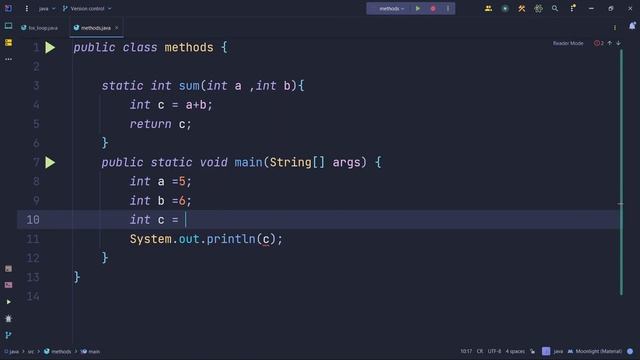Change UTF-8 file encoding
Image resolution: width=640 pixels, height=360 pixels.
[x=494, y=351]
